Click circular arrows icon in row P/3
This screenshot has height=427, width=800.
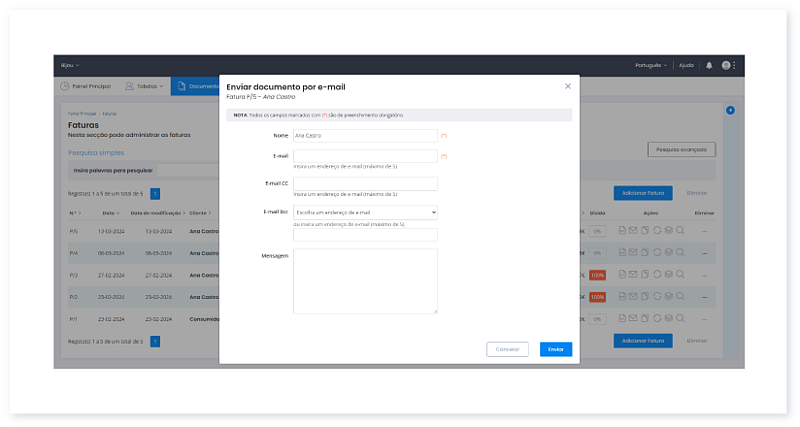(x=657, y=274)
